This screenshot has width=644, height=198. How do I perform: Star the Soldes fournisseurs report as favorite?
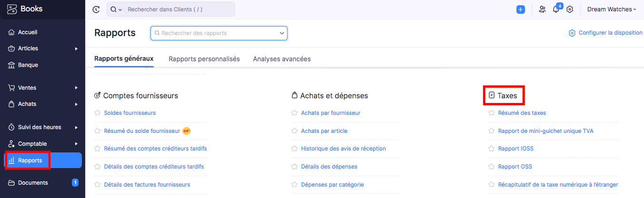pos(98,113)
